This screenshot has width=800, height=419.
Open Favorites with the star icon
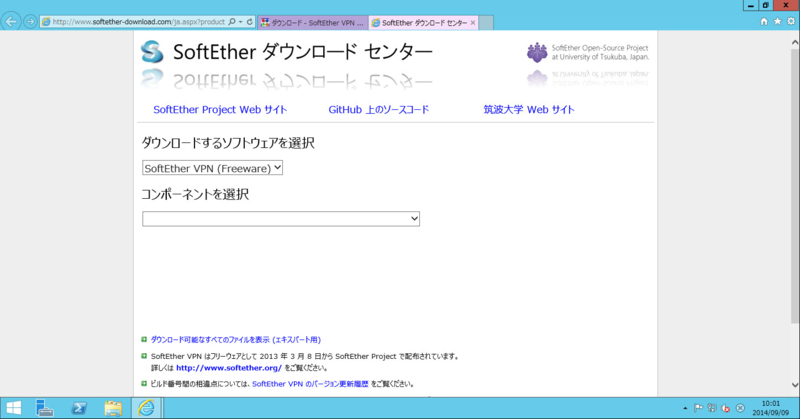click(777, 21)
